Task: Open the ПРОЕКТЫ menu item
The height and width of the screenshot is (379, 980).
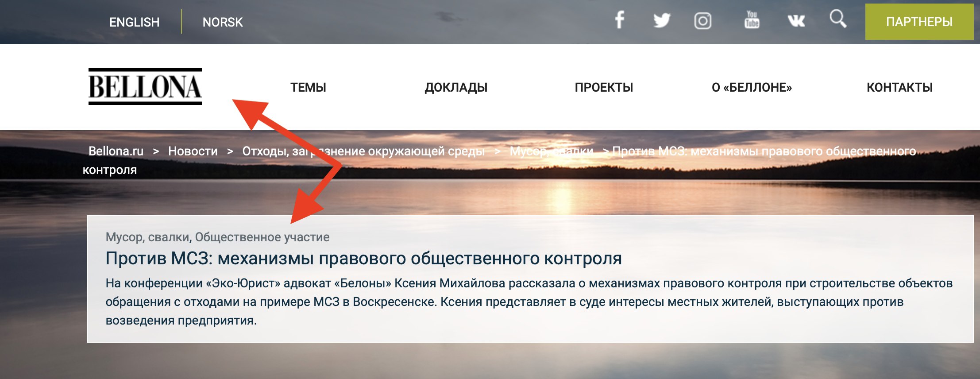Action: (x=604, y=87)
